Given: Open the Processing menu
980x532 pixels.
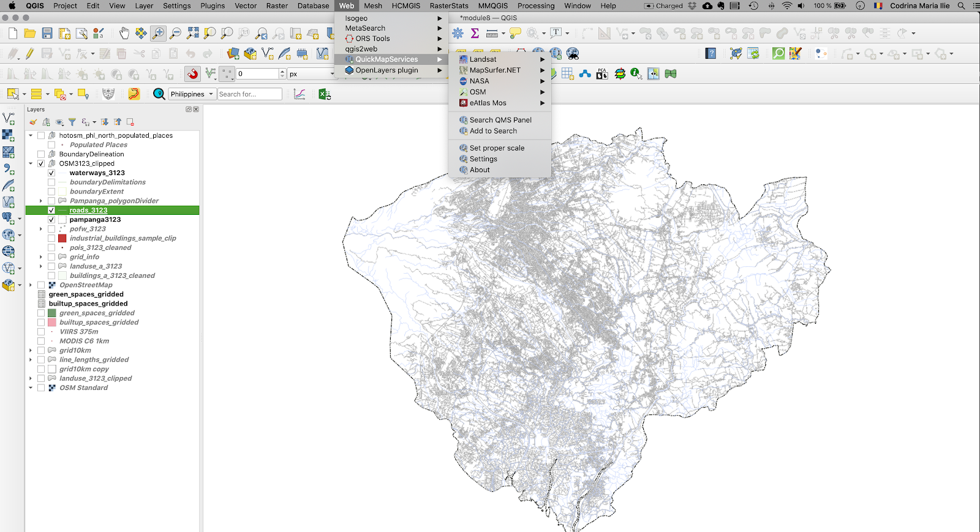Looking at the screenshot, I should [x=535, y=6].
